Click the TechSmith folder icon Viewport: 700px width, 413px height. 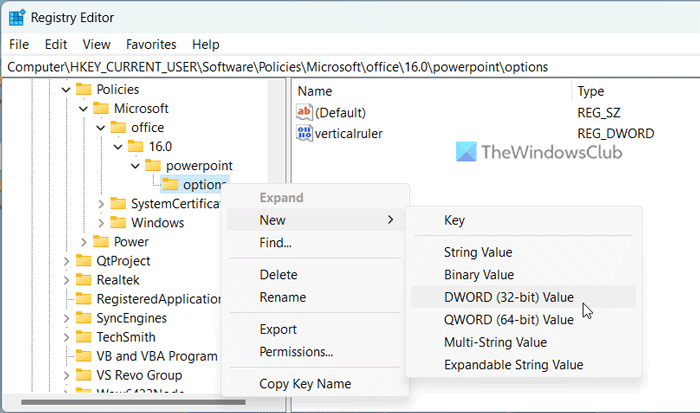click(x=84, y=336)
